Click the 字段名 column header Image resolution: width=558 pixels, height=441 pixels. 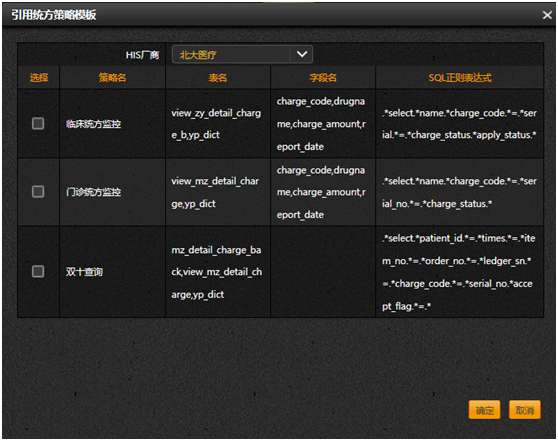click(323, 78)
